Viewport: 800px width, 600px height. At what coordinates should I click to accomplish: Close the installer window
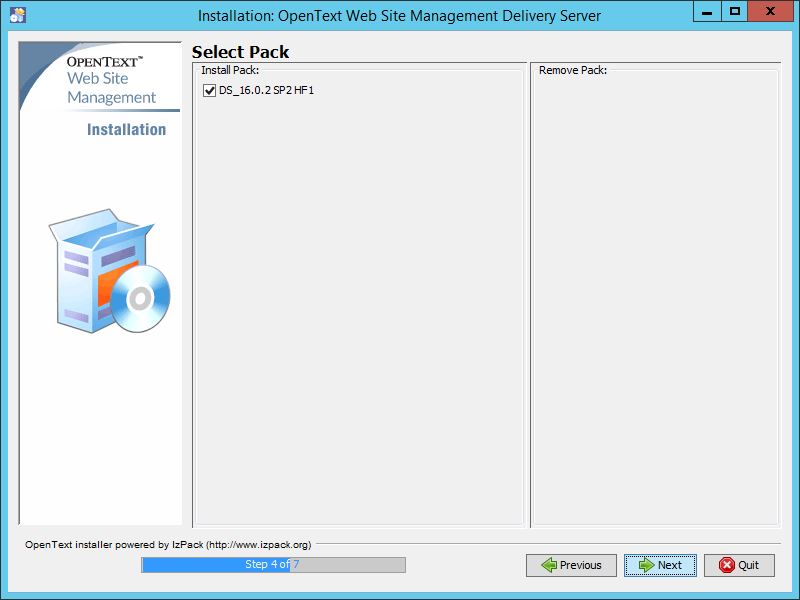coord(770,12)
